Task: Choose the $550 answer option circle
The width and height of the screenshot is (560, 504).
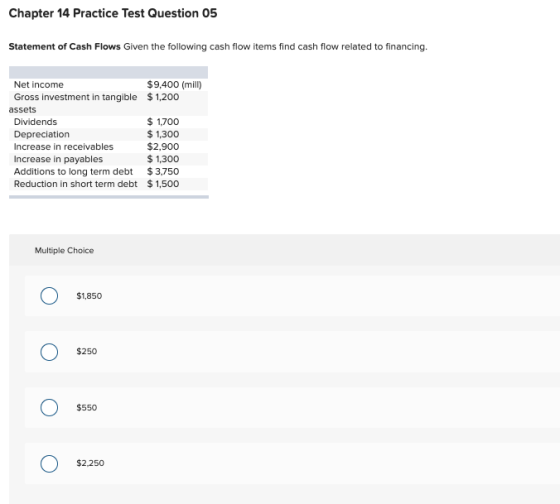Action: point(49,408)
